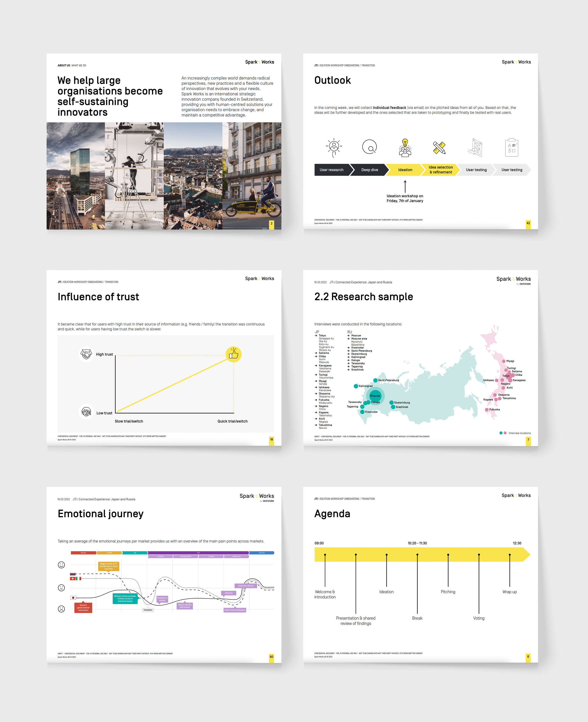Click the Slow trial/switch axis label
This screenshot has height=722, width=588.
129,421
